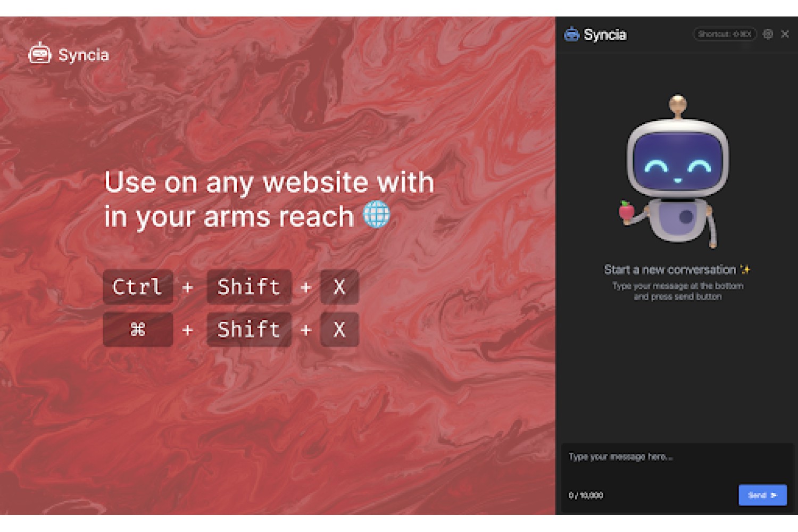Click the Send button
Screen dimensions: 798x532
point(762,495)
